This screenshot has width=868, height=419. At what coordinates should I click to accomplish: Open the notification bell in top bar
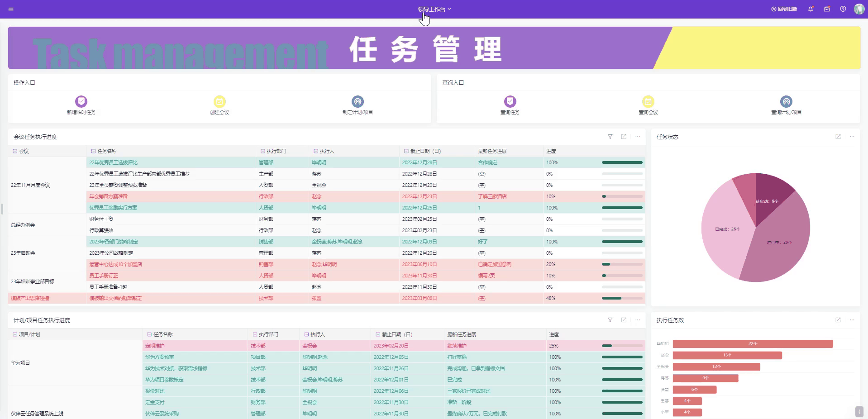tap(811, 9)
